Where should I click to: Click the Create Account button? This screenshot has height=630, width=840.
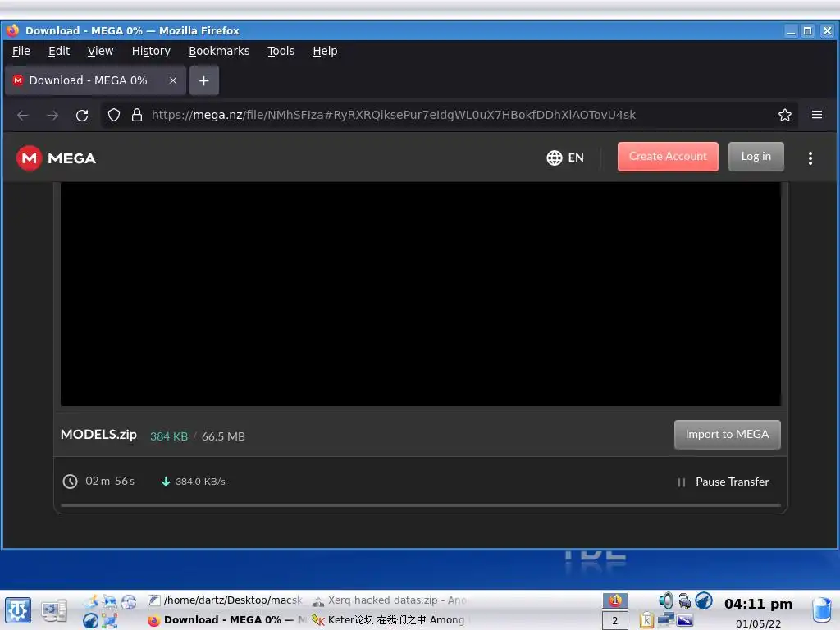pos(668,157)
